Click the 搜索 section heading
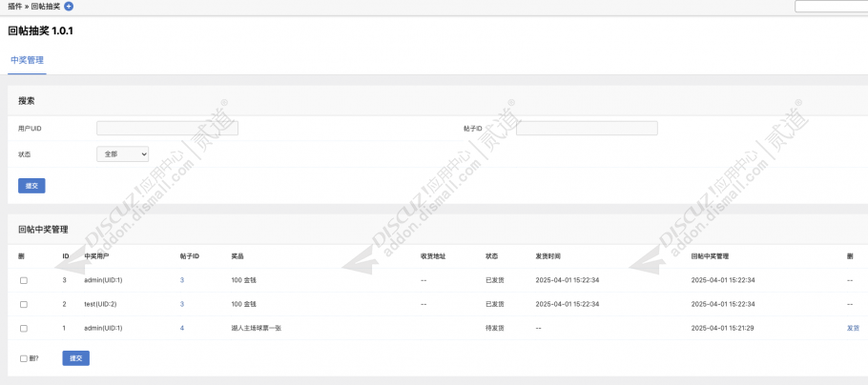Image resolution: width=868 pixels, height=385 pixels. click(27, 101)
